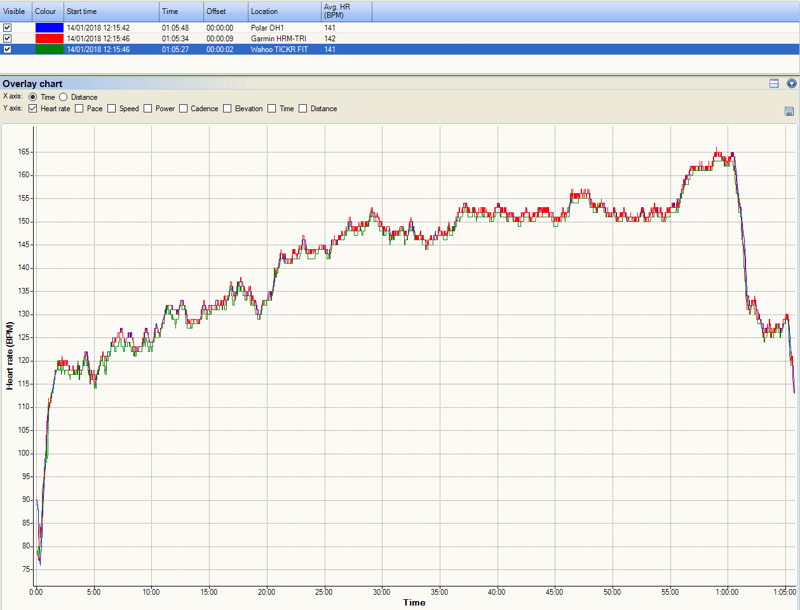Sort by the Location column header
This screenshot has width=800, height=610.
tap(285, 11)
